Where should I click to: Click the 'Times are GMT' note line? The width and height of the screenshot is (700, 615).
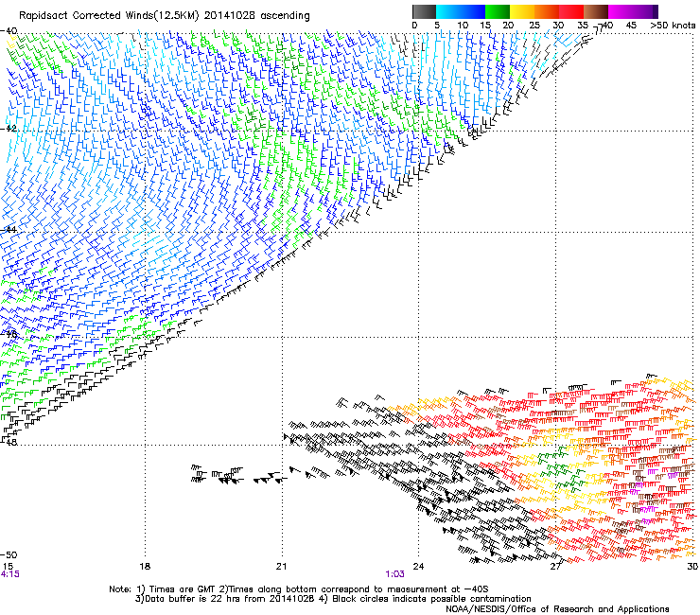click(x=298, y=589)
